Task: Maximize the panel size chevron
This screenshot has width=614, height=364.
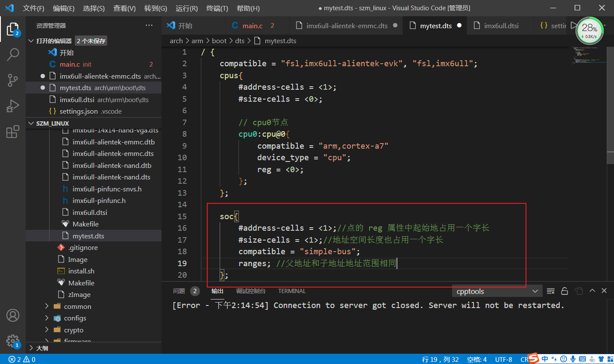Action: coord(592,291)
